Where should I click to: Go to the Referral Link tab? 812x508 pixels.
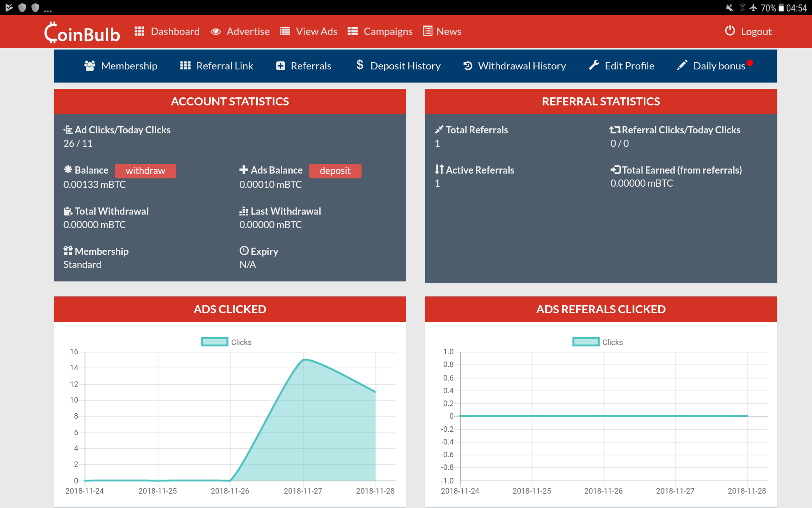tap(224, 66)
